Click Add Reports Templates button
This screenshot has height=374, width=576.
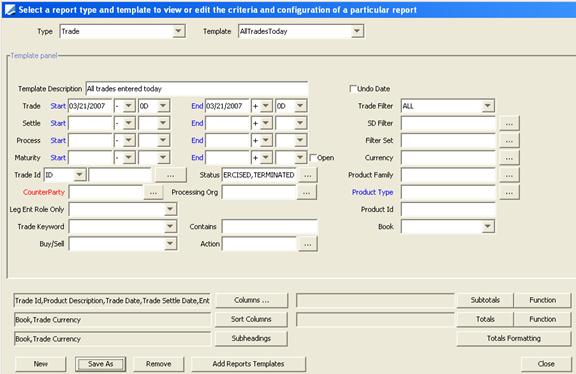[248, 364]
